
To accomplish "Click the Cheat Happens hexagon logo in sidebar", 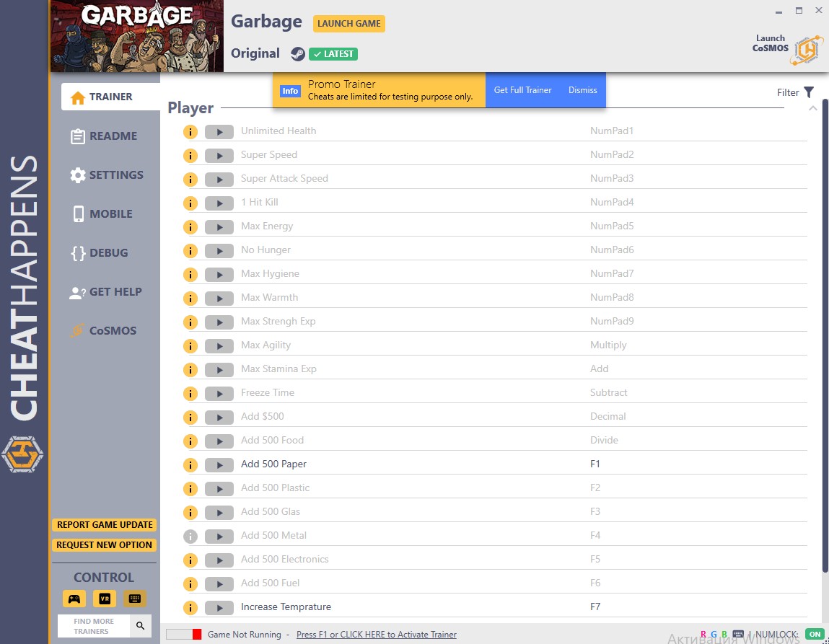I will pyautogui.click(x=22, y=454).
